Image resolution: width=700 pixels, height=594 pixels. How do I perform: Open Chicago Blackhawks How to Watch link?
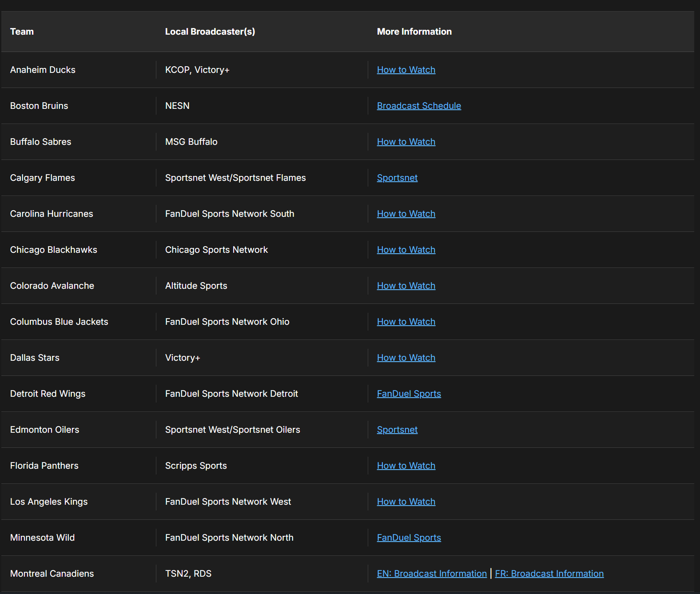406,250
